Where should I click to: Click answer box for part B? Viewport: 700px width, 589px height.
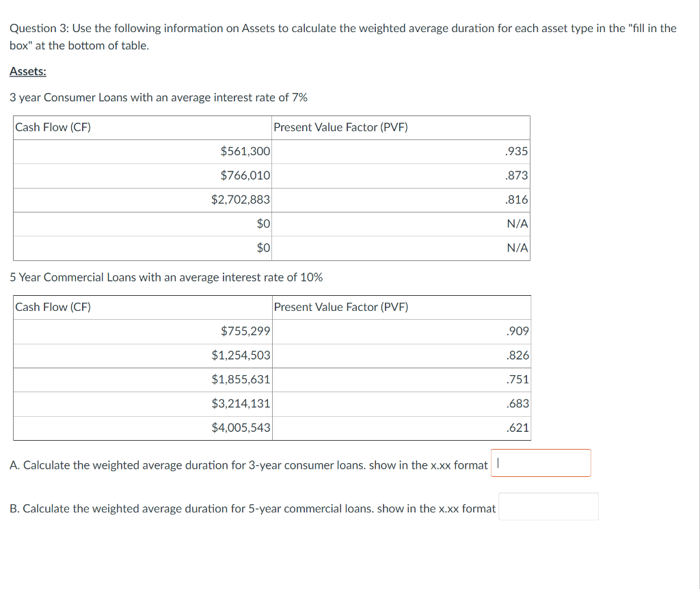[548, 506]
